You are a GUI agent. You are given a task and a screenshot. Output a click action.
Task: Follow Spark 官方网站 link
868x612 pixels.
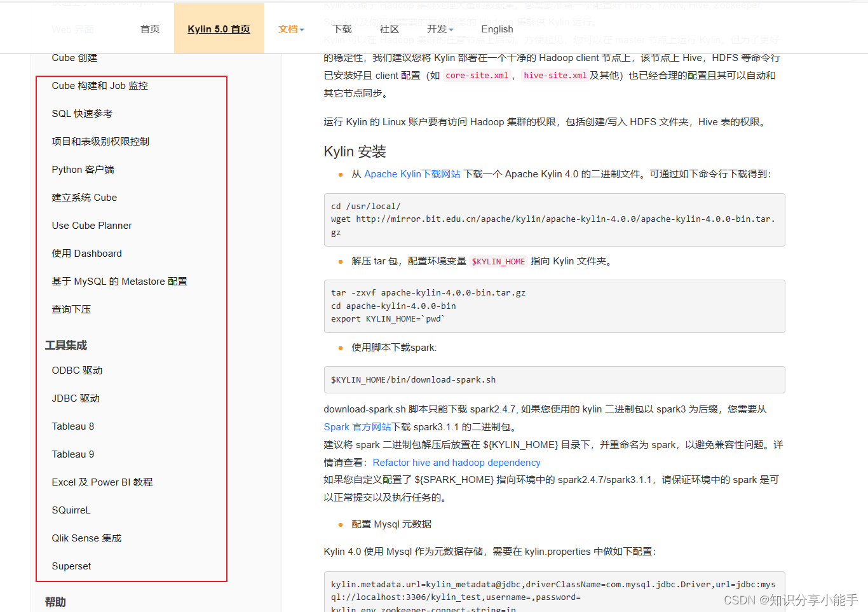click(x=357, y=427)
